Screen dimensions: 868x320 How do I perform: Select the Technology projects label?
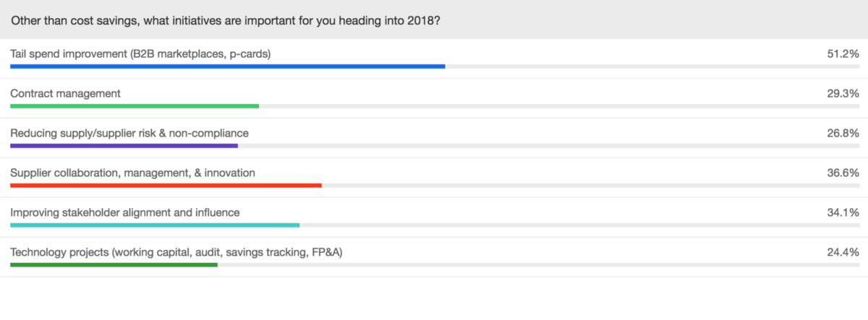182,252
